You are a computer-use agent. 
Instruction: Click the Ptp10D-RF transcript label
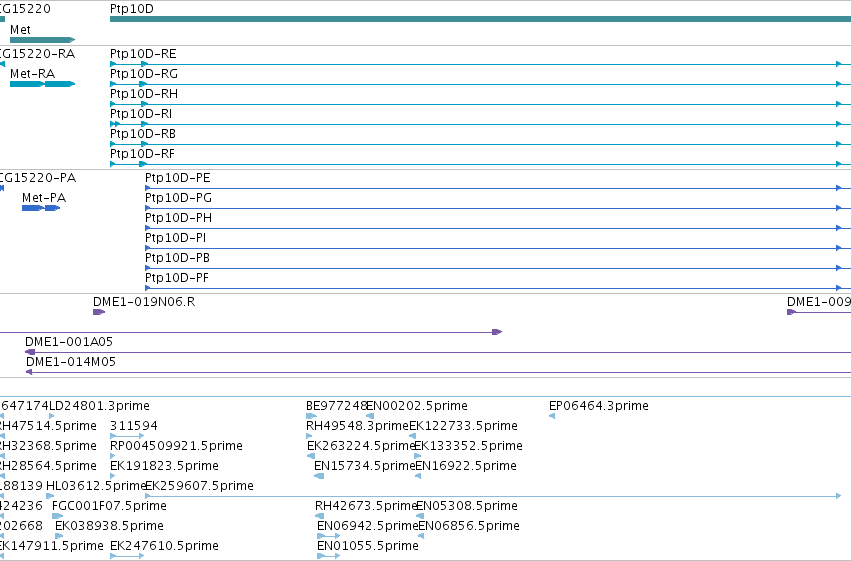[x=142, y=154]
